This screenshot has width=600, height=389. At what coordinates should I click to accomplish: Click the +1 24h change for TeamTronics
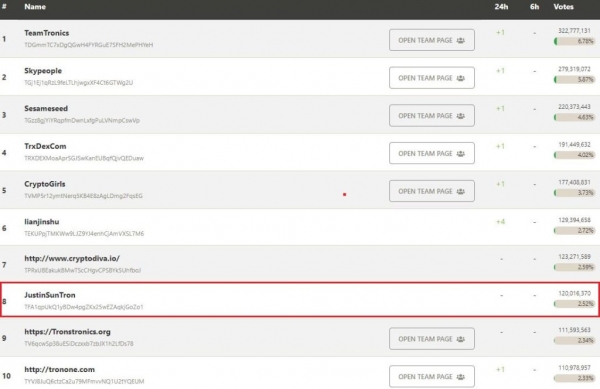501,33
